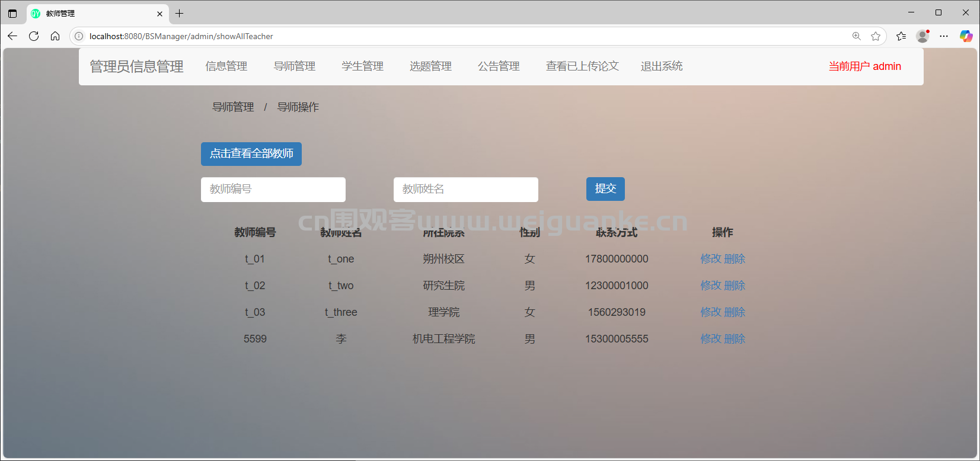Open the 信息管理 menu
The height and width of the screenshot is (461, 980).
click(x=226, y=66)
